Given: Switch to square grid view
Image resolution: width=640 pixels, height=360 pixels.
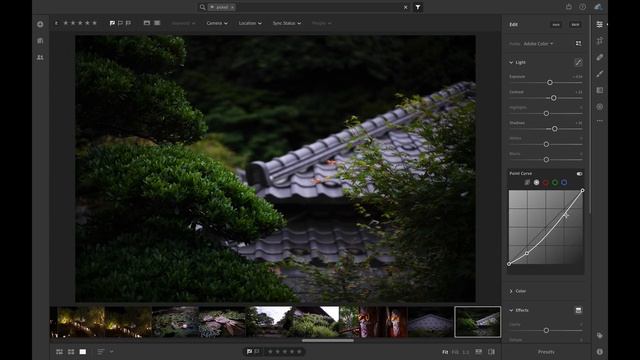Looking at the screenshot, I should pos(71,351).
